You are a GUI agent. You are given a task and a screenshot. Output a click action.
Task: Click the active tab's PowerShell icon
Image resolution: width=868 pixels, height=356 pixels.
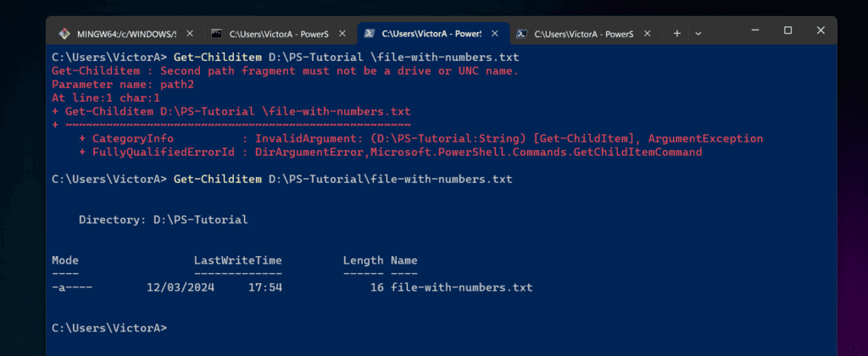click(370, 34)
